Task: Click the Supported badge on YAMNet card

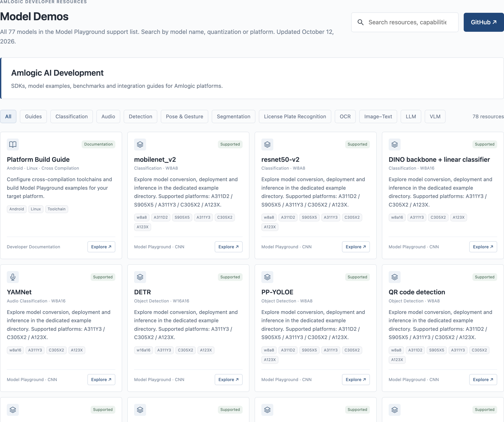Action: 103,277
